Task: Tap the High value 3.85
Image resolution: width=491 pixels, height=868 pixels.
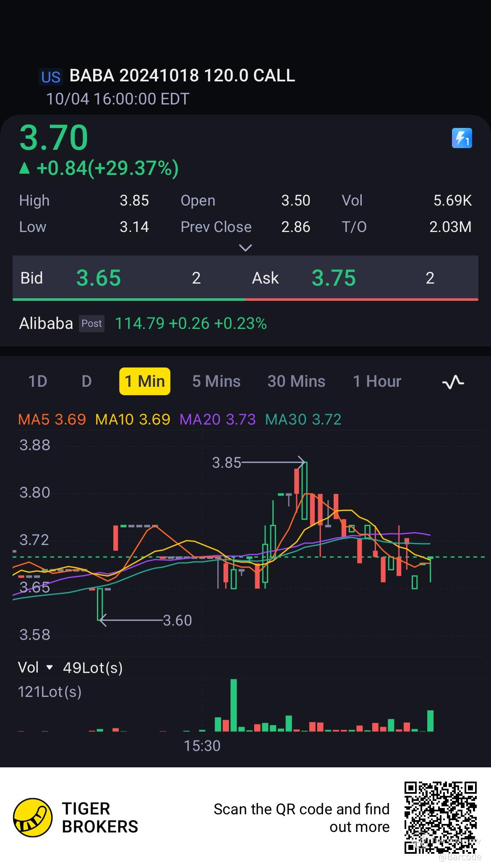Action: point(134,201)
